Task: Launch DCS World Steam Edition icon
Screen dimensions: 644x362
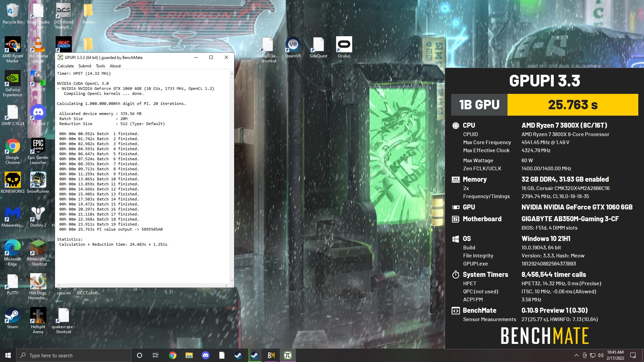Action: (x=63, y=16)
